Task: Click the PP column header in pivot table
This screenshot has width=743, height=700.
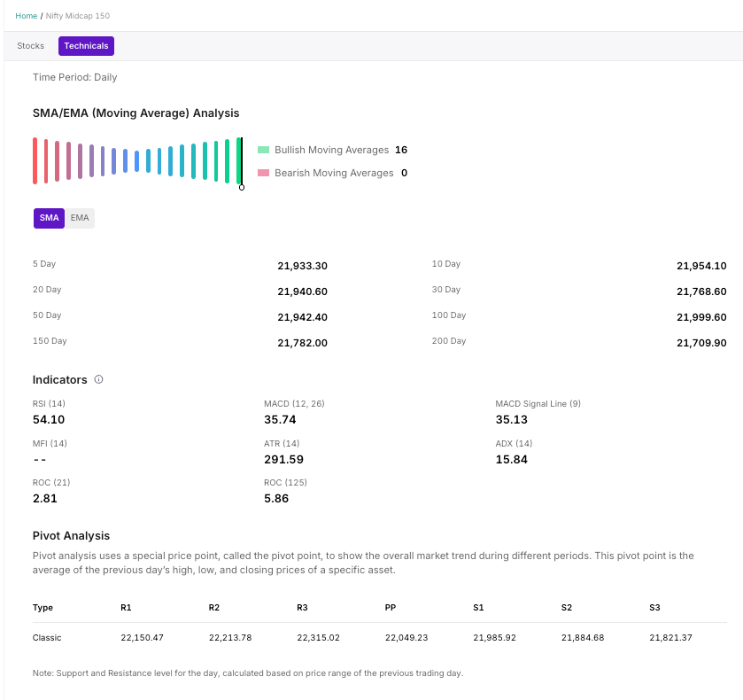Action: 391,608
